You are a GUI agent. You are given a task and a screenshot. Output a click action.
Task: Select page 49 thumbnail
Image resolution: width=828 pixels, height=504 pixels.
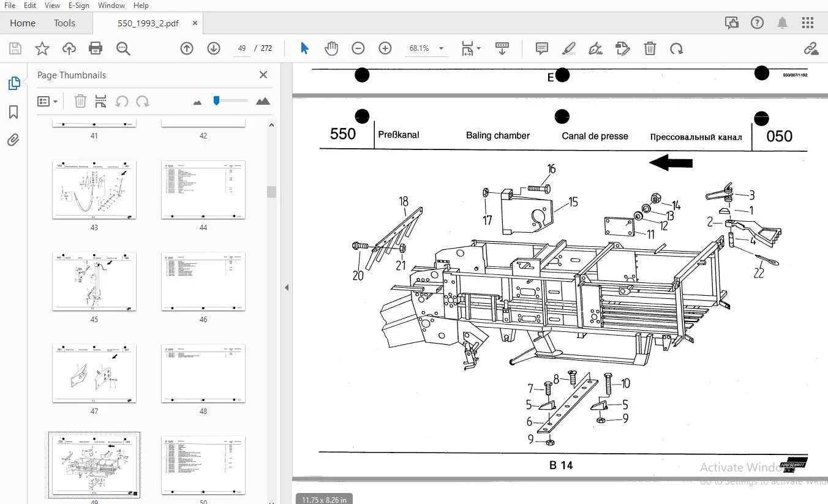coord(94,465)
